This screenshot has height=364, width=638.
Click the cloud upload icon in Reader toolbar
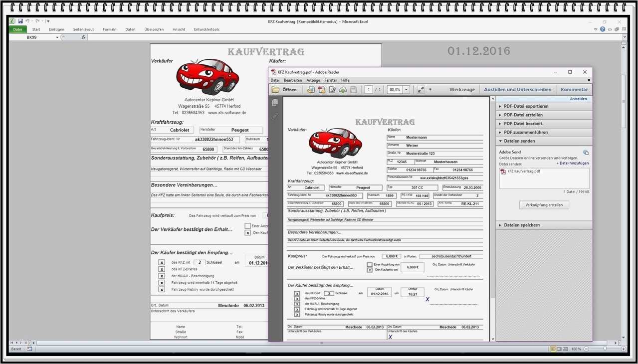pos(343,90)
